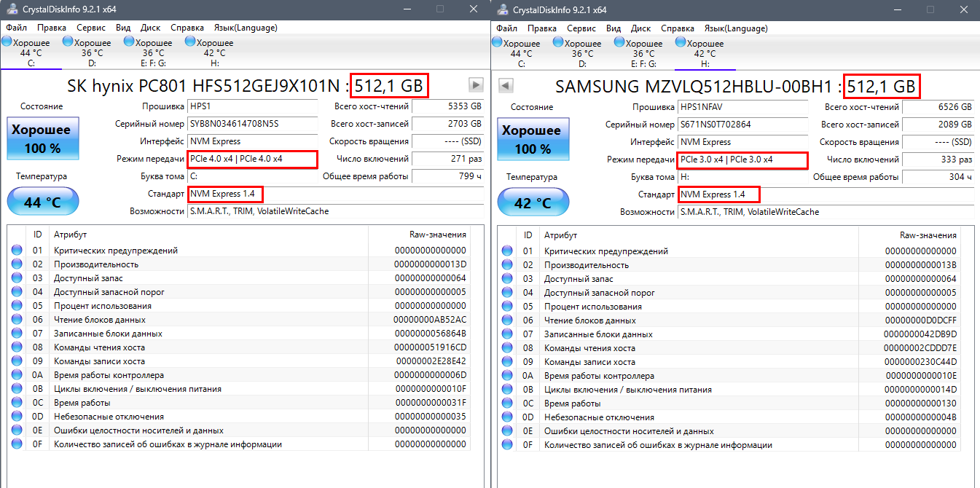The image size is (980, 488).
Task: Select disk H: tab in left window
Action: [215, 53]
